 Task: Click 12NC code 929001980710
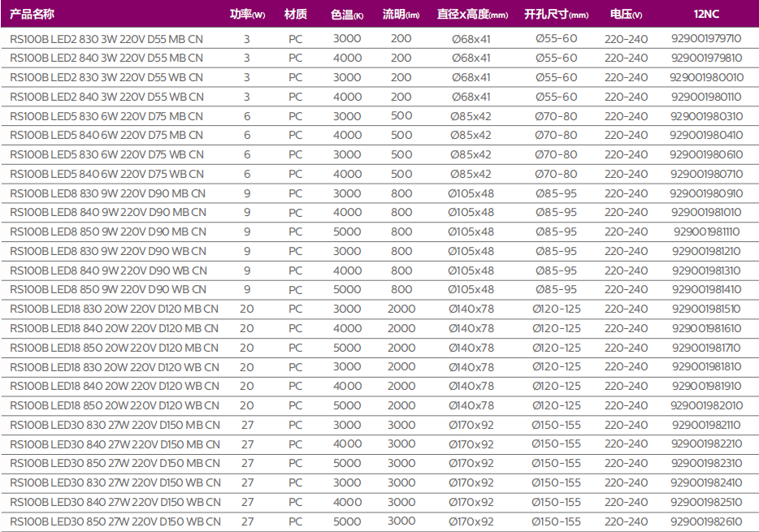[706, 174]
